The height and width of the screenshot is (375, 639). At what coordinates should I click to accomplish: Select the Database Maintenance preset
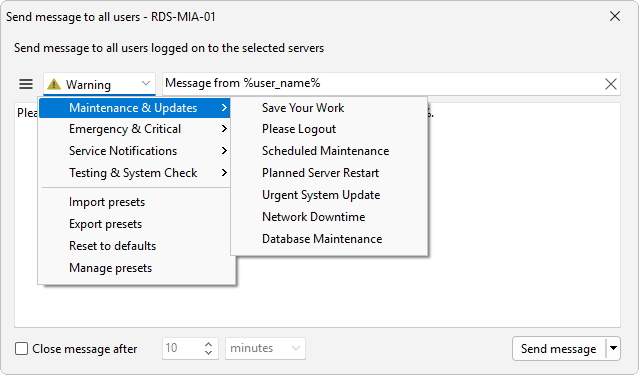[329, 239]
